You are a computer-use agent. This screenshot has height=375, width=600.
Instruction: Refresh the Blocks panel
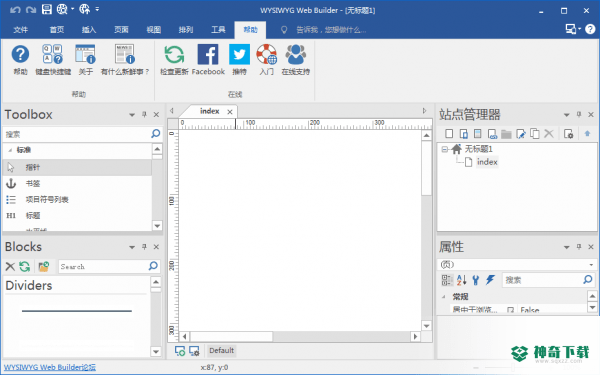pyautogui.click(x=25, y=266)
